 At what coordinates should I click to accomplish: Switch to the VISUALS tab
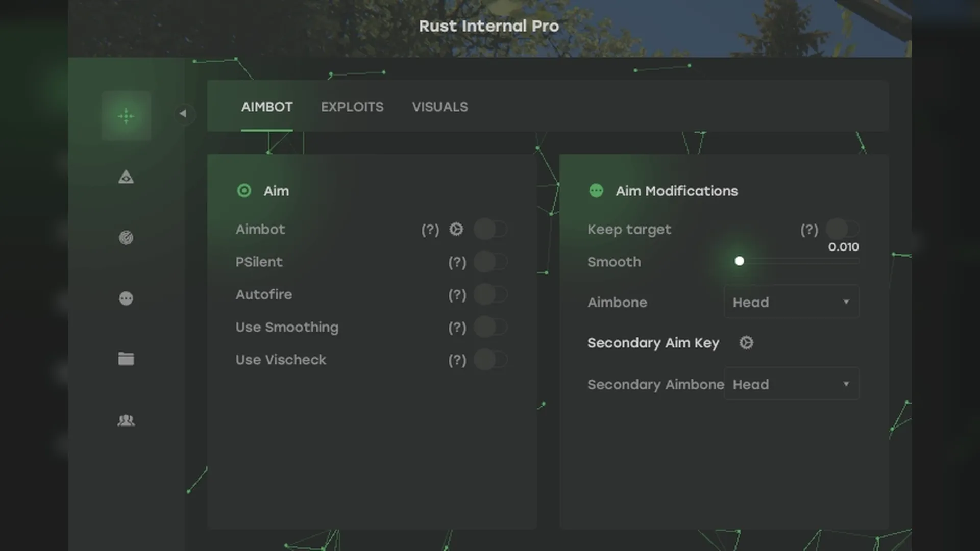tap(440, 107)
